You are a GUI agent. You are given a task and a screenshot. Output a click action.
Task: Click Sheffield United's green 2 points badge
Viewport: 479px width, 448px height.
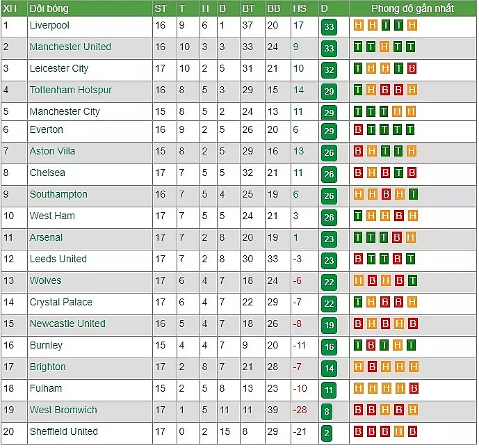click(327, 433)
